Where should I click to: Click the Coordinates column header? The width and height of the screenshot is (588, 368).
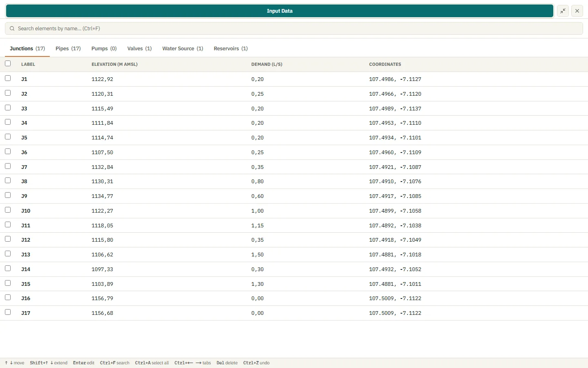(x=385, y=65)
